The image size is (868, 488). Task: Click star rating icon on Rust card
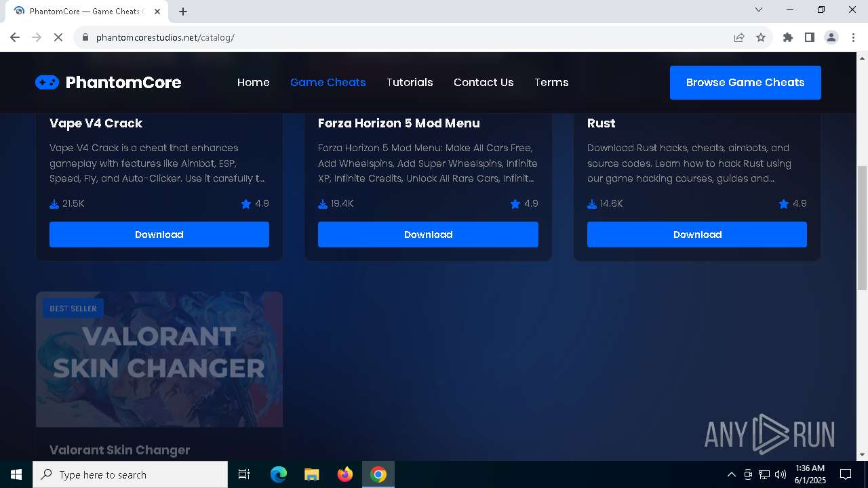[784, 204]
